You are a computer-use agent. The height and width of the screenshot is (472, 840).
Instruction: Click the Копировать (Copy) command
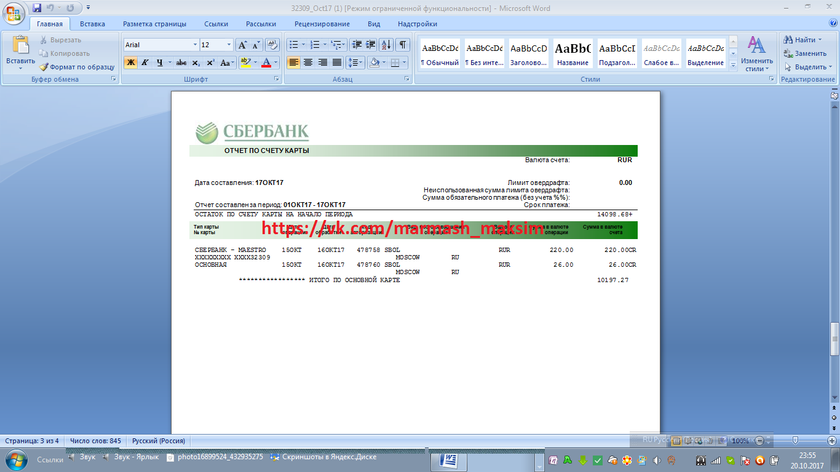[x=64, y=54]
